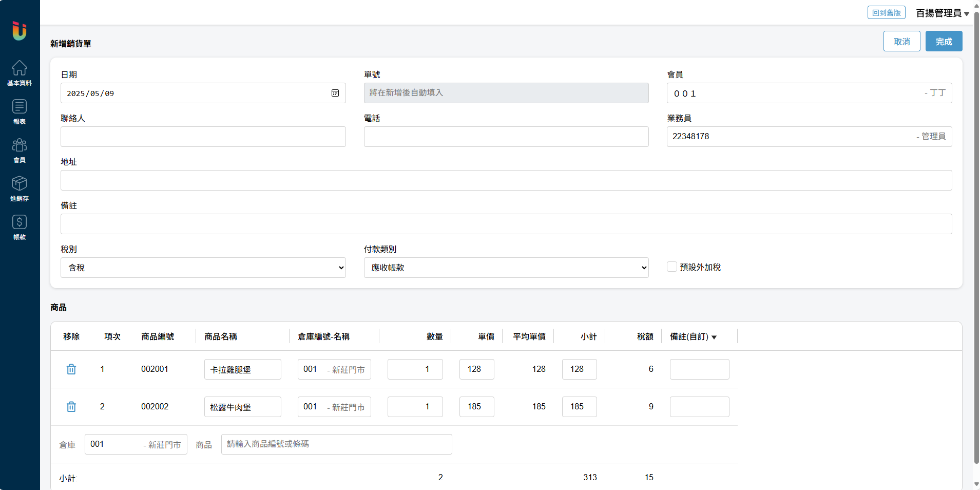Switch back via 回到舊版 link
This screenshot has height=490, width=980.
(886, 13)
